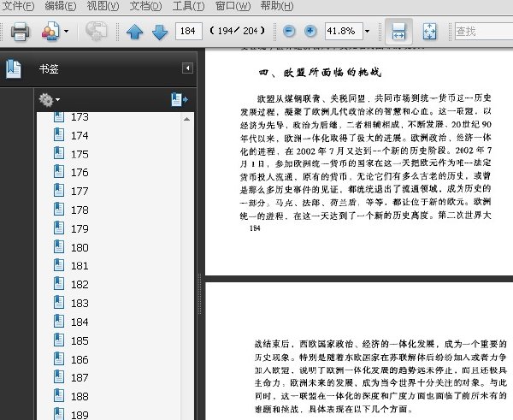This screenshot has height=420, width=513.
Task: Click the page number field showing 184
Action: tap(188, 31)
